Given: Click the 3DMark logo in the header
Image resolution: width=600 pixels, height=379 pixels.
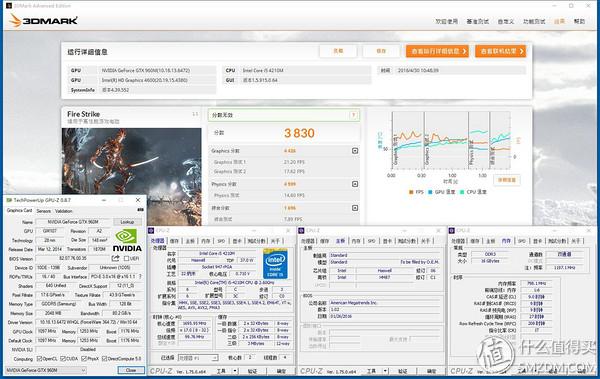Looking at the screenshot, I should click(43, 20).
